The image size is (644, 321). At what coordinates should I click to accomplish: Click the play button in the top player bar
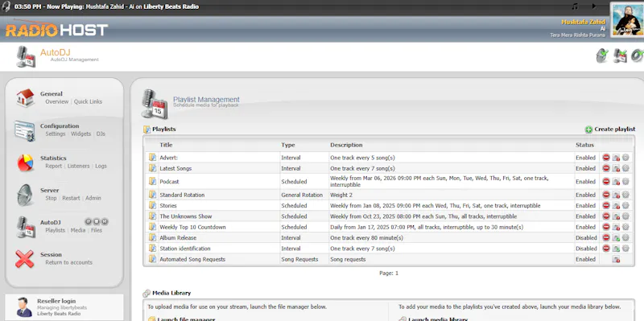coord(594,6)
